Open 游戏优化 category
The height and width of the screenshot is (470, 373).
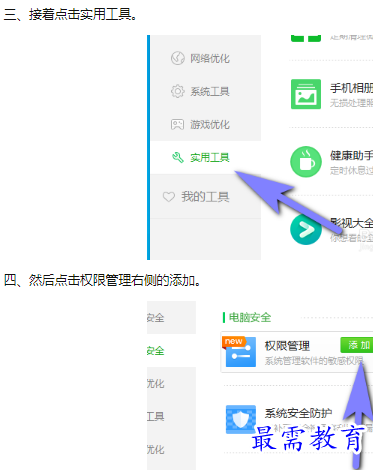point(205,124)
